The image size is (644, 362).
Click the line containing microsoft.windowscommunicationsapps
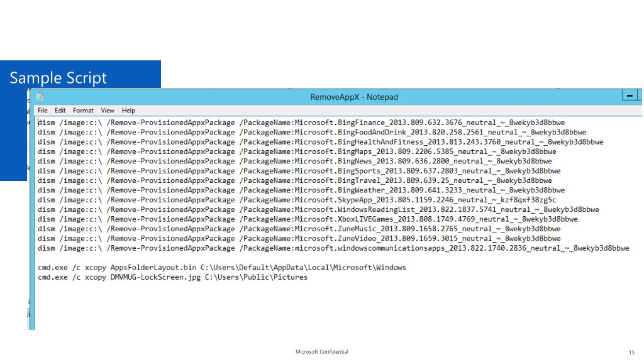point(333,248)
